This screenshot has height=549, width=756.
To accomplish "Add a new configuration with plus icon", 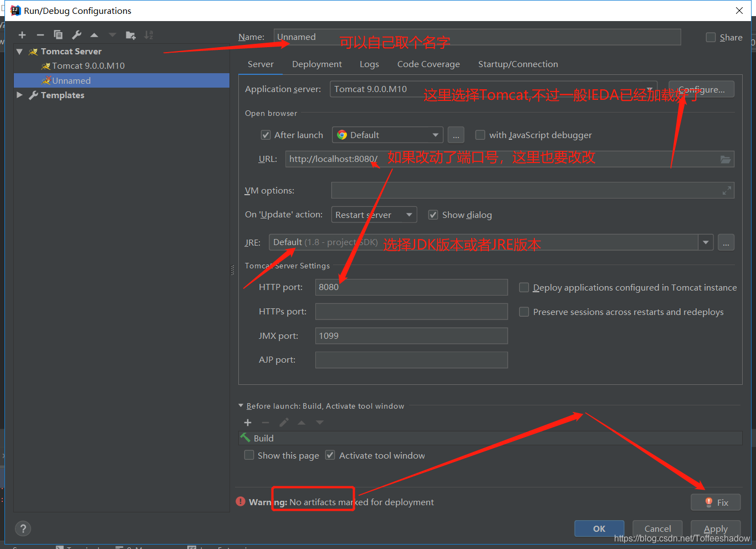I will (22, 35).
